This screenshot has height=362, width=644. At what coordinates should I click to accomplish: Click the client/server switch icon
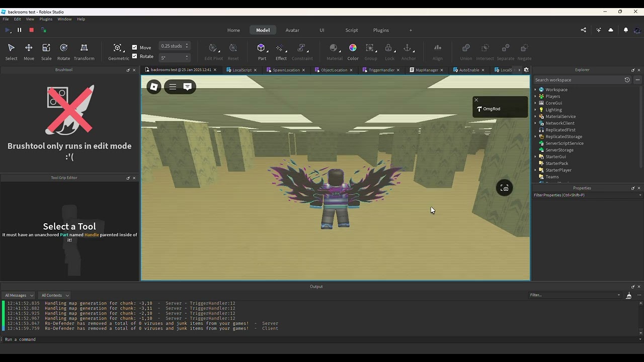point(43,30)
